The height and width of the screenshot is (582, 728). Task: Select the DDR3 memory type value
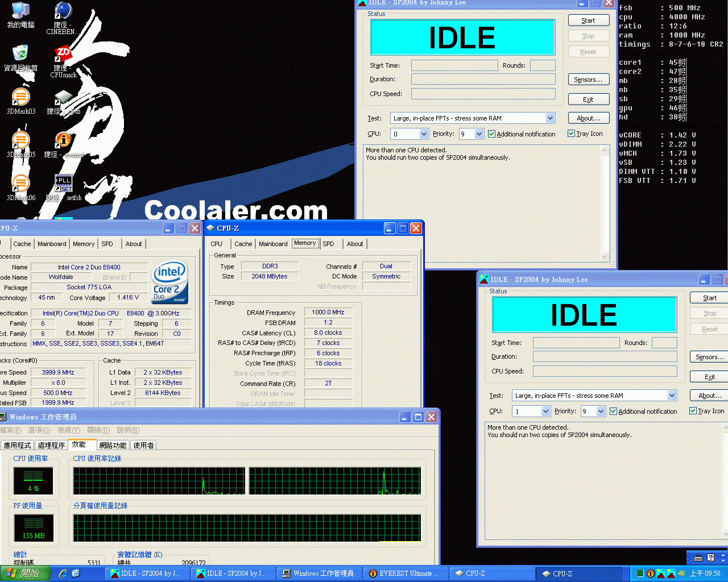tap(270, 266)
